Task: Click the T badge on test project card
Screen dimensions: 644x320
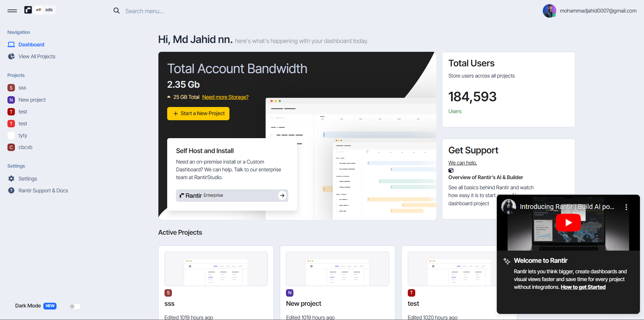Action: [x=412, y=293]
